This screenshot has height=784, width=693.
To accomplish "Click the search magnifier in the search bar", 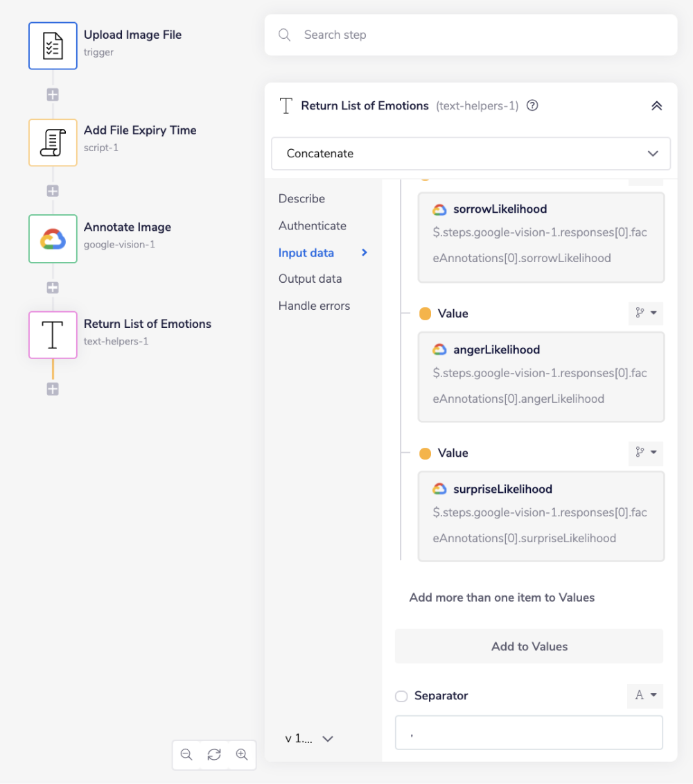I will tap(284, 35).
